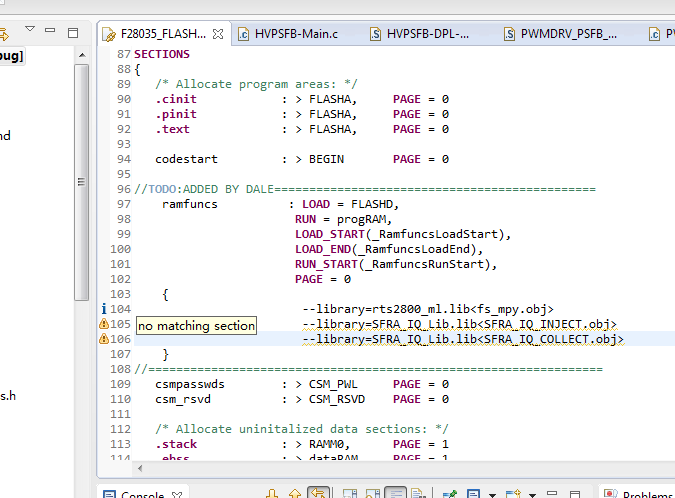This screenshot has width=675, height=498.
Task: Close the Console view
Action: (178, 494)
